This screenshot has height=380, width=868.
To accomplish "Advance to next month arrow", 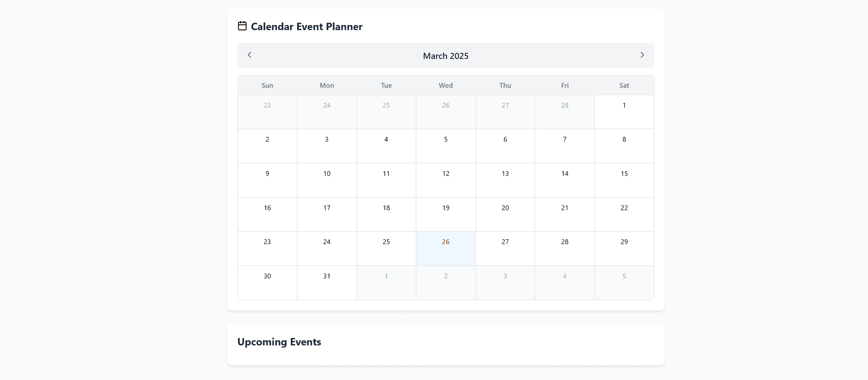I will coord(642,55).
